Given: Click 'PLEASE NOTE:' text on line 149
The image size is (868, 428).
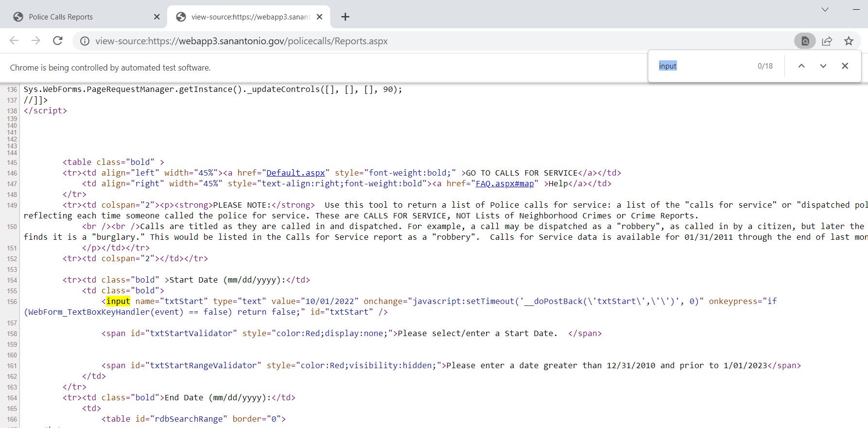Looking at the screenshot, I should coord(242,205).
